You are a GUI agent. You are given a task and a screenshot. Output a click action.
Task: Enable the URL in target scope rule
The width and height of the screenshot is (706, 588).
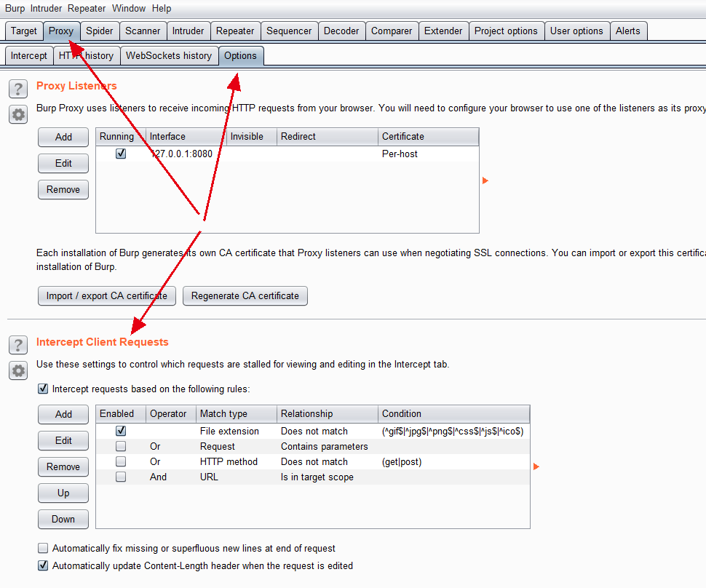click(121, 477)
